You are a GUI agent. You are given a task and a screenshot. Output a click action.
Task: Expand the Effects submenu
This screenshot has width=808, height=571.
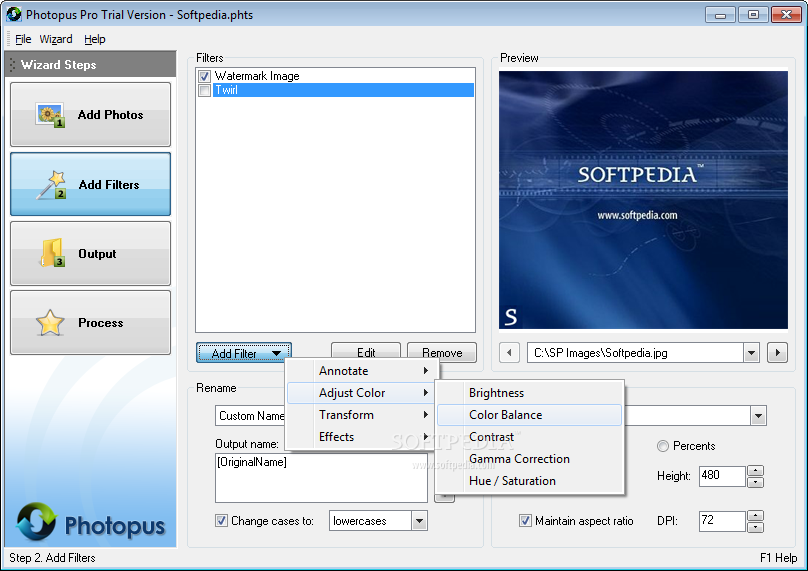coord(362,437)
